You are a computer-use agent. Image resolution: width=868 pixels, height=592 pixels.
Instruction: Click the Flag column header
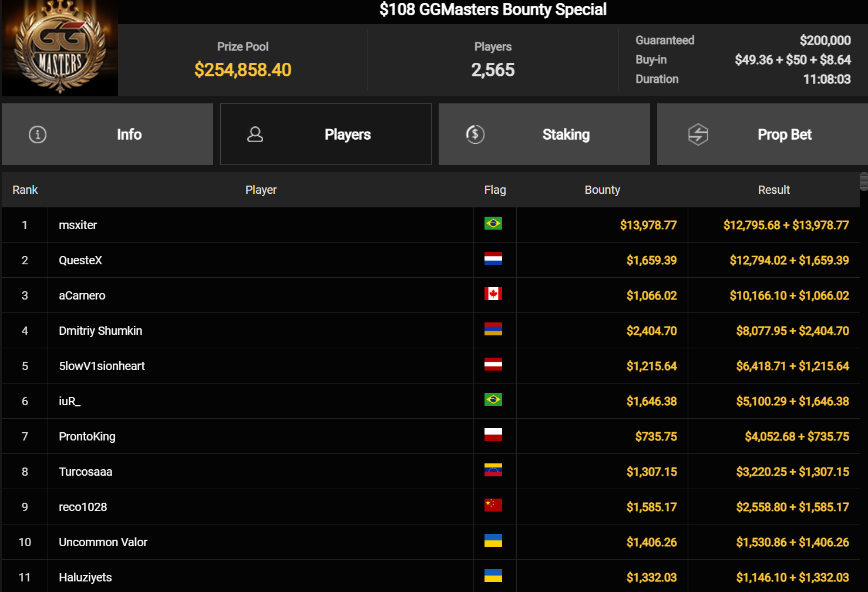(495, 190)
